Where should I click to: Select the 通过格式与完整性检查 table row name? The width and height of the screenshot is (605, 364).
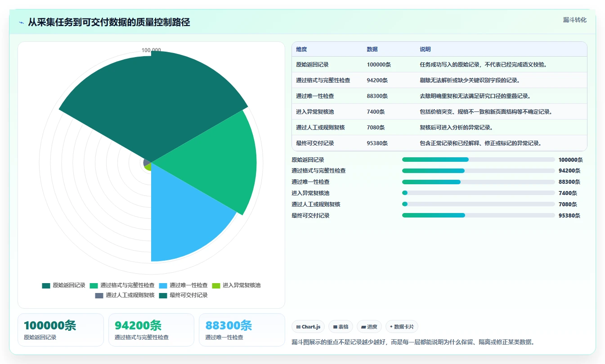(x=323, y=80)
